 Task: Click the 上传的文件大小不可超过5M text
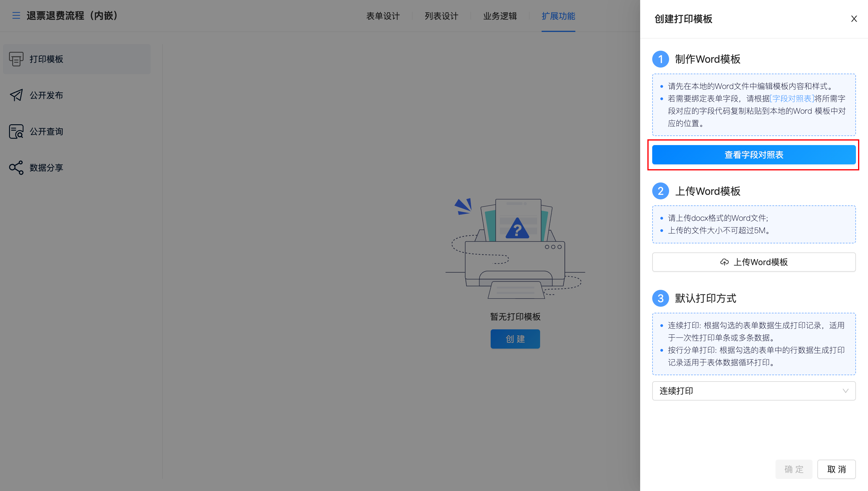tap(719, 230)
